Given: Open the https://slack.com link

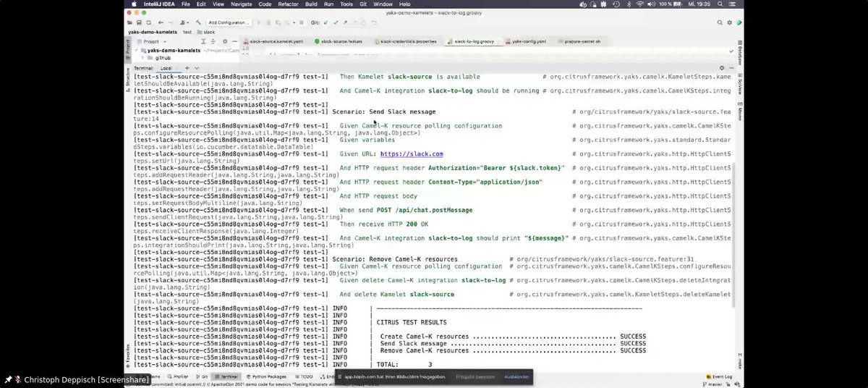Looking at the screenshot, I should [x=411, y=154].
